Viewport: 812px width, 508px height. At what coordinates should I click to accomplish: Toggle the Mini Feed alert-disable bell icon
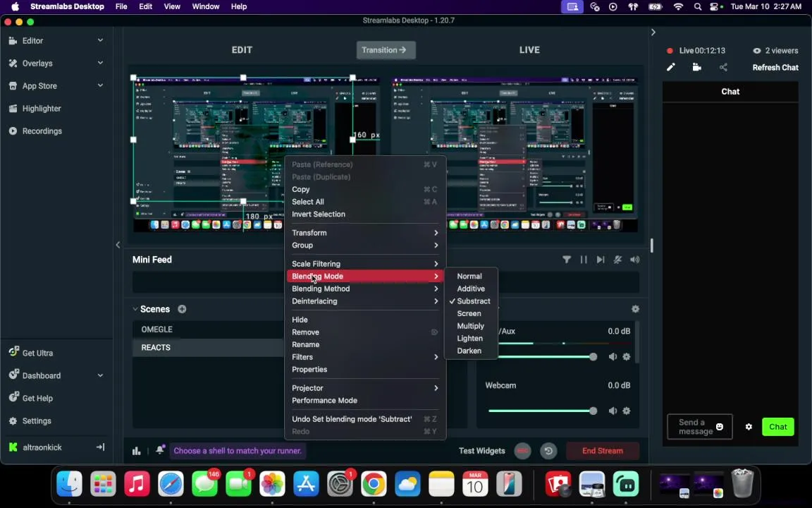click(x=617, y=260)
